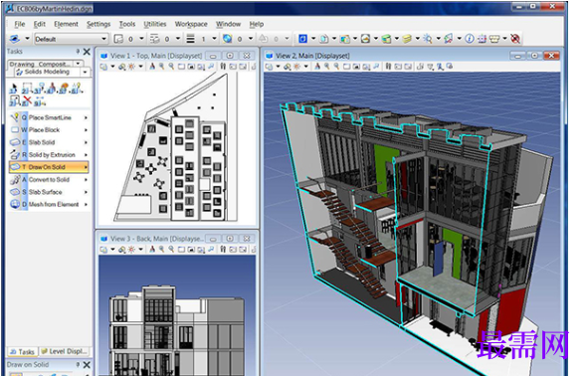The image size is (588, 376).
Task: Click the green stacked levels icon
Action: 386,39
